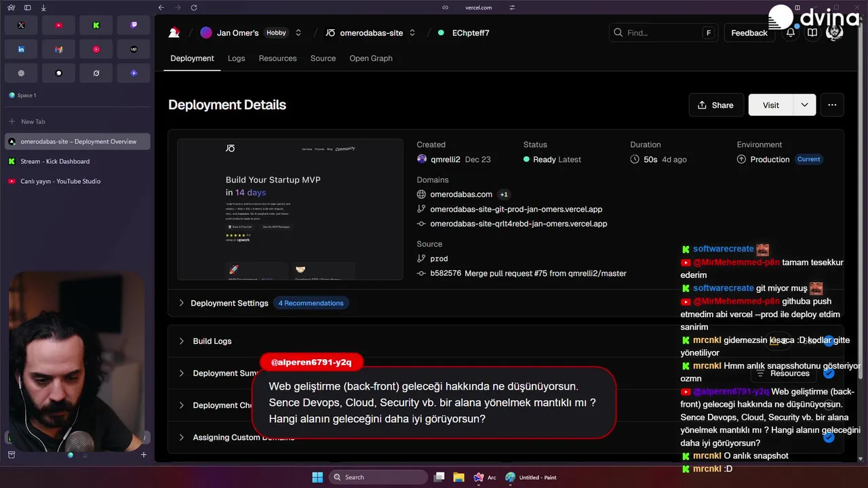The height and width of the screenshot is (488, 868).
Task: Open the user avatar menu
Action: (x=835, y=33)
